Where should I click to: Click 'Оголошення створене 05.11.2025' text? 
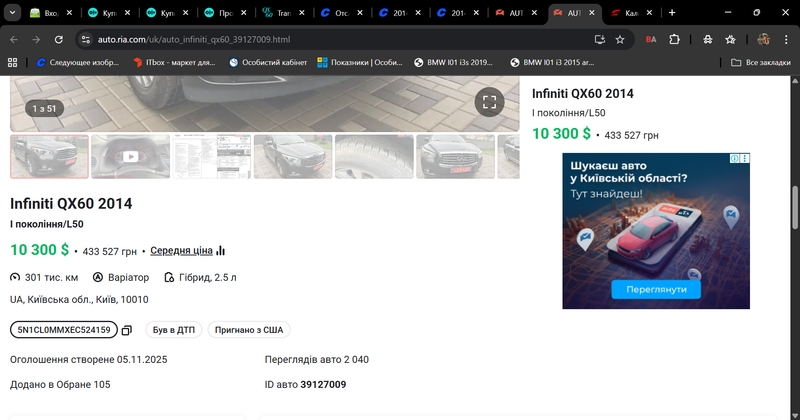[x=89, y=360]
